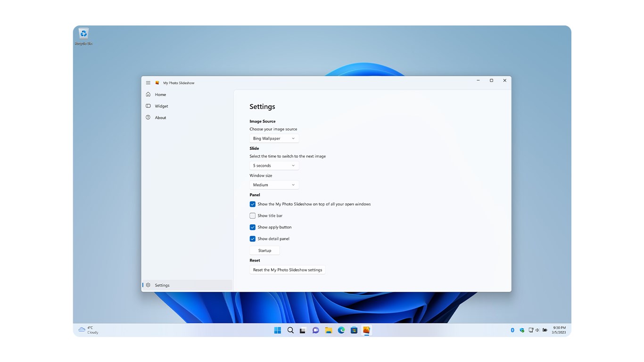
Task: Click the Home icon in sidebar
Action: (148, 94)
